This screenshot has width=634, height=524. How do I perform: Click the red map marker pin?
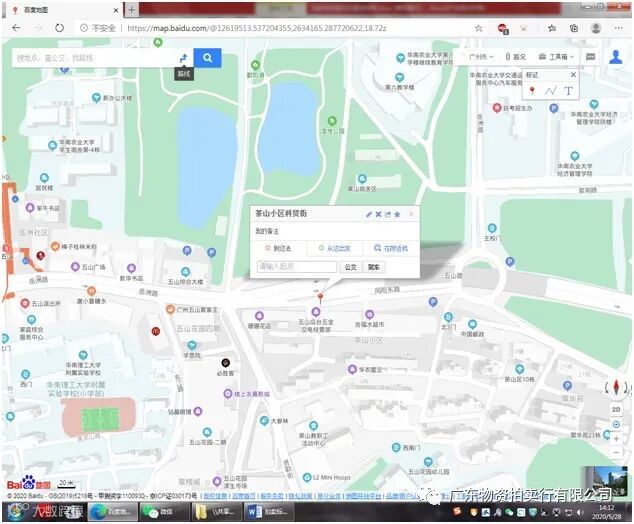pos(320,298)
